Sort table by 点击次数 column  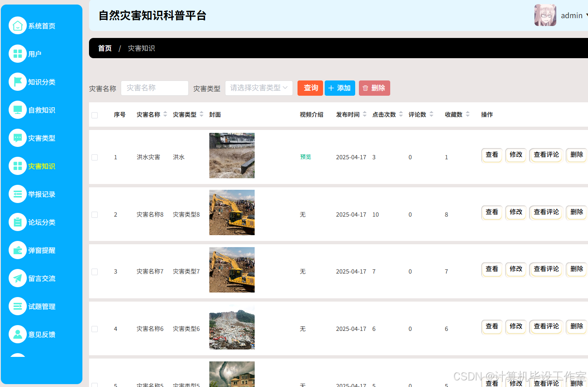pyautogui.click(x=401, y=114)
